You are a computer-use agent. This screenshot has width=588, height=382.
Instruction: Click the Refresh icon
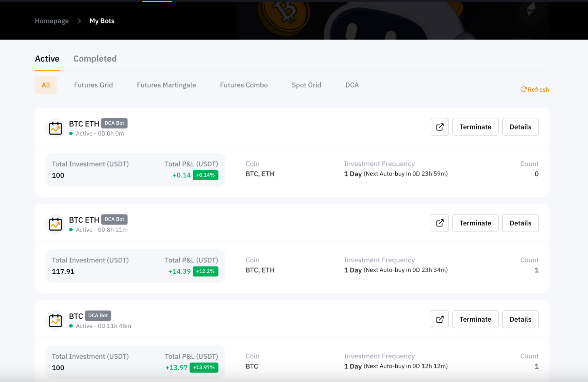(523, 89)
